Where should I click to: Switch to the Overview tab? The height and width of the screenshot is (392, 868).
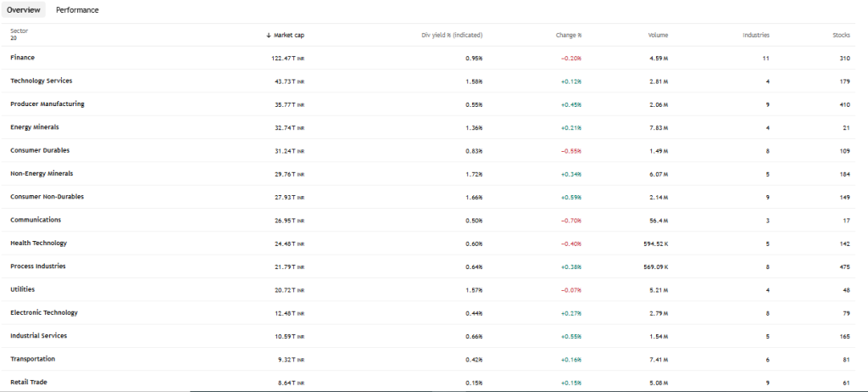[23, 10]
